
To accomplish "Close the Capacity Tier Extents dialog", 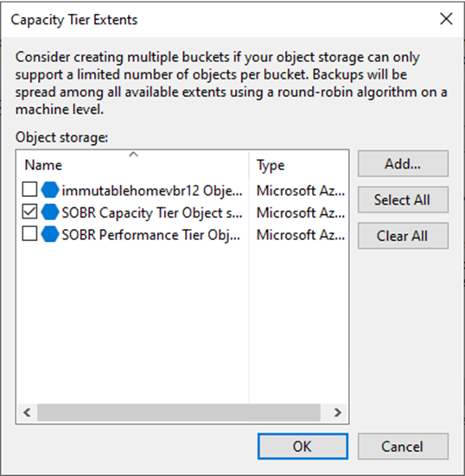I will click(446, 19).
